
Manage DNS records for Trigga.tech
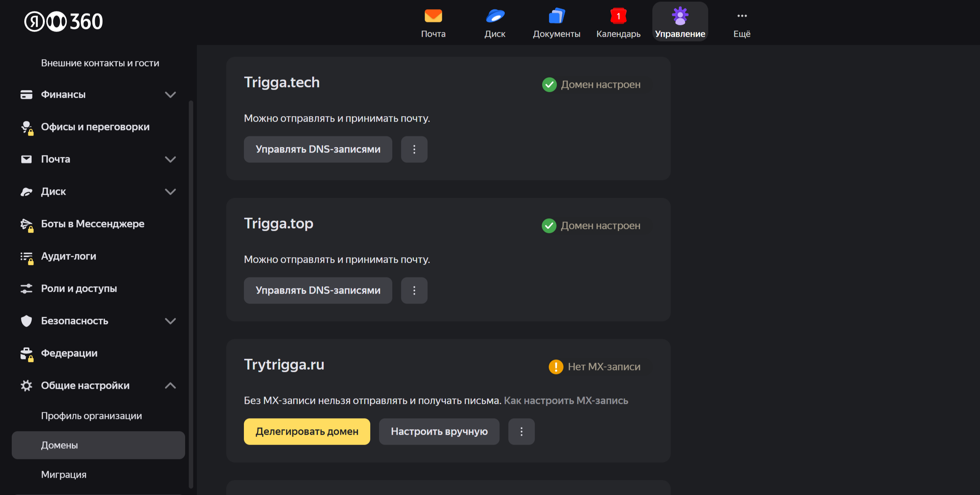pyautogui.click(x=318, y=150)
